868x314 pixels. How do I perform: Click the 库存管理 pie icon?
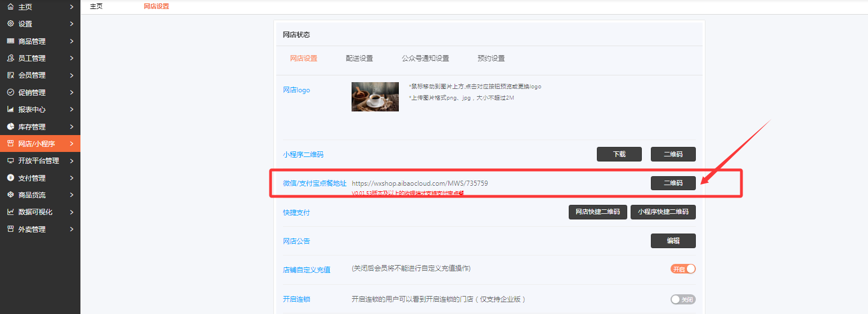point(10,127)
